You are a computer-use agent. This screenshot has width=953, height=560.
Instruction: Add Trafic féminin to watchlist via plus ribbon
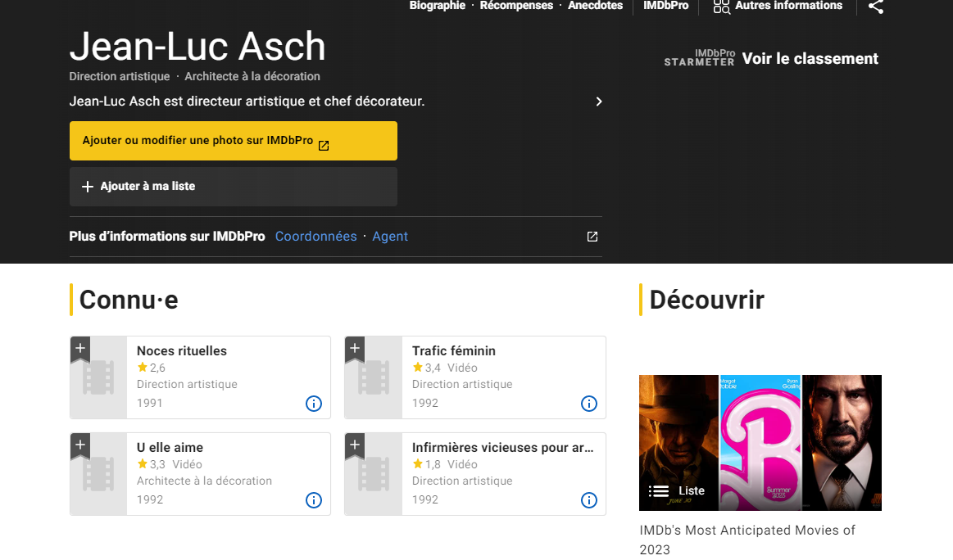tap(355, 350)
